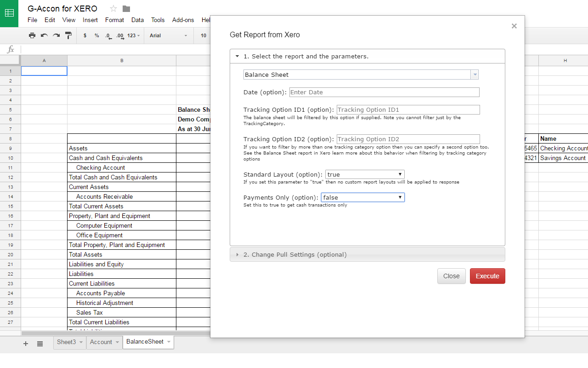Click the document title G-Accon for XERO
Screen dimensions: 588x368
point(62,9)
